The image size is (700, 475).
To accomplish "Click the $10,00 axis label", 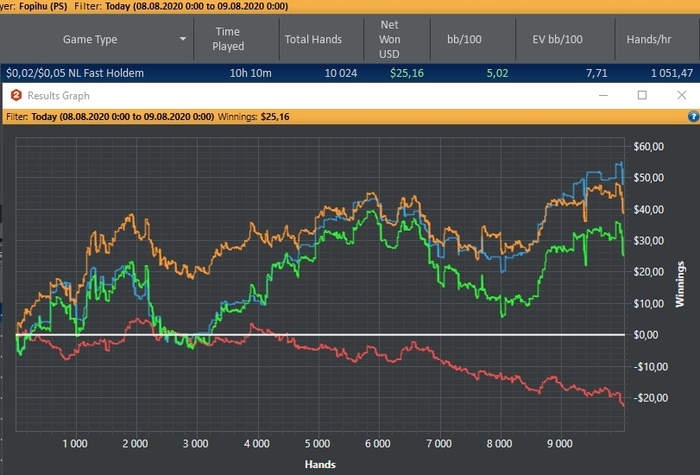I will tap(649, 304).
